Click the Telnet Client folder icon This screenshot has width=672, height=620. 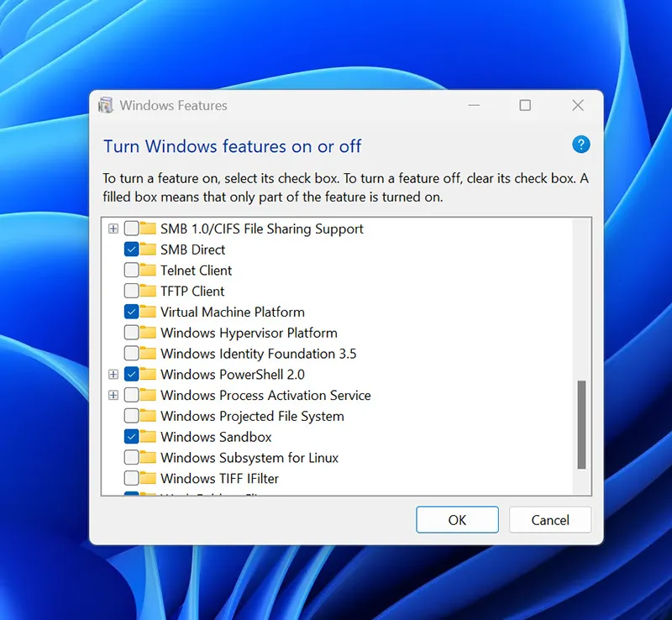pyautogui.click(x=148, y=270)
